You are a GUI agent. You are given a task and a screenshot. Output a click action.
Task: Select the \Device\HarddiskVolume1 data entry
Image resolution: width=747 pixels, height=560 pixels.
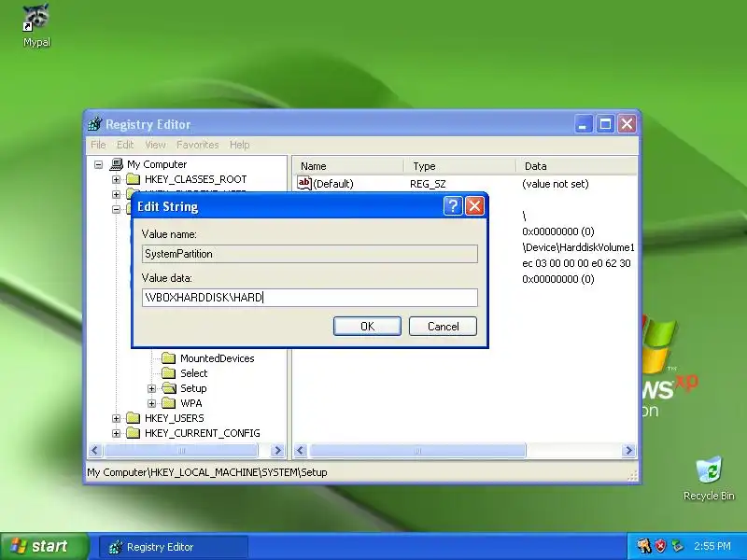pyautogui.click(x=578, y=247)
